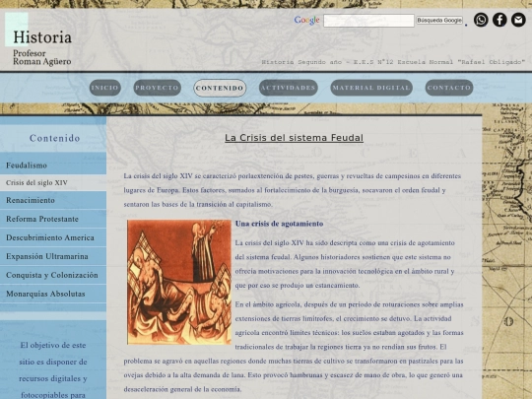This screenshot has height=399, width=532.
Task: Open Expansión Ultramarina in the sidebar
Action: (x=53, y=256)
